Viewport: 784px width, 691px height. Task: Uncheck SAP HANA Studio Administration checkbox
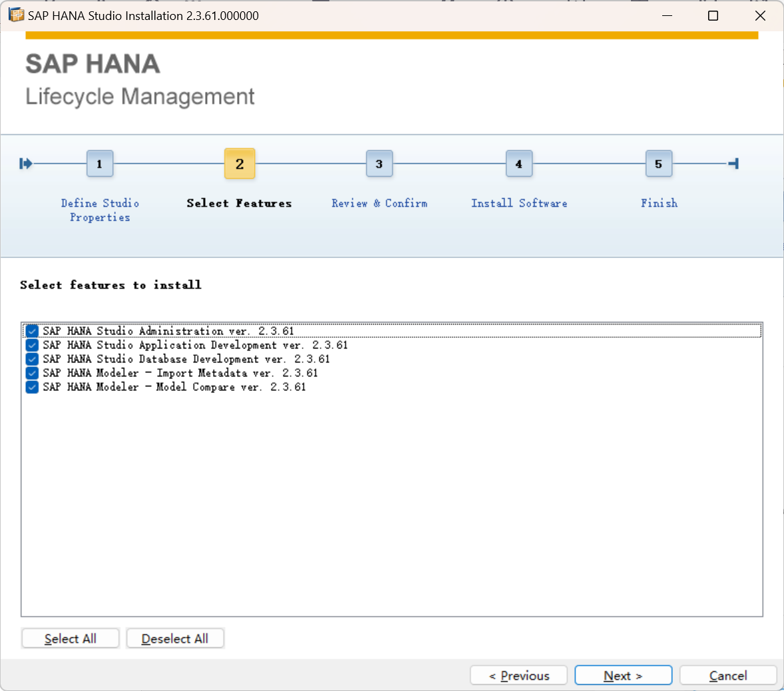(32, 331)
